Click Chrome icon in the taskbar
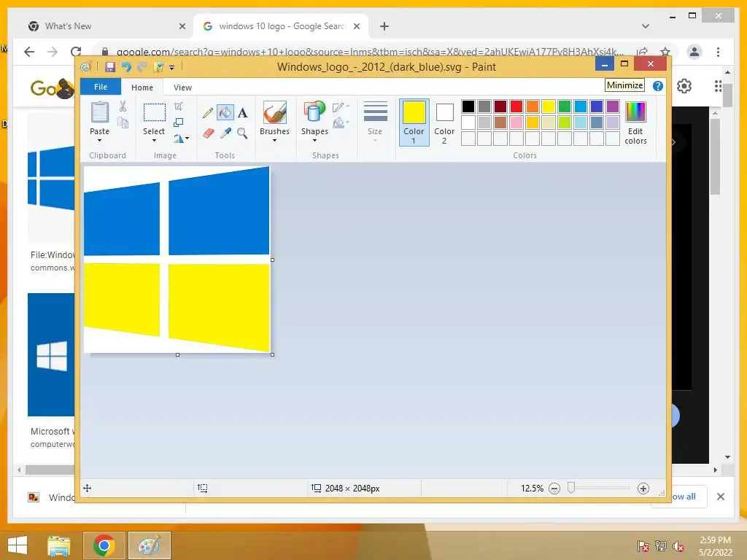This screenshot has width=747, height=560. click(104, 545)
